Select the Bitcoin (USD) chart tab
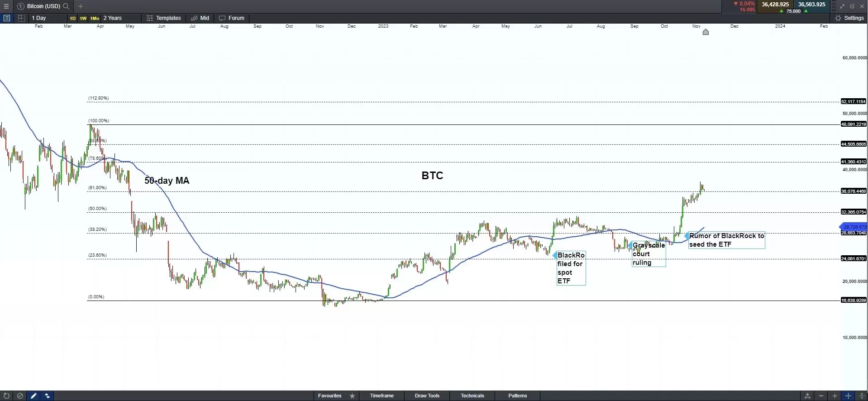Screen dimensions: 868x401 (43, 6)
